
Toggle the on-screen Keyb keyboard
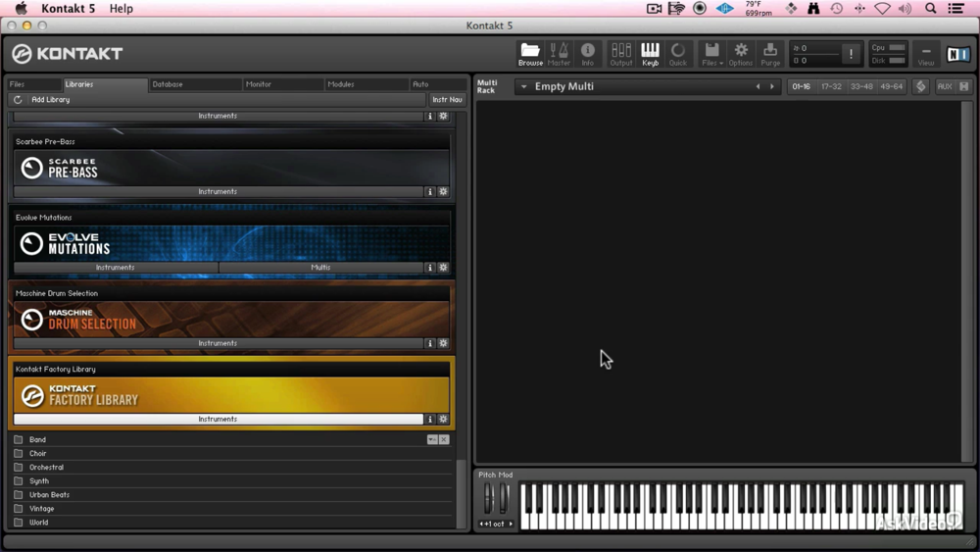(650, 54)
